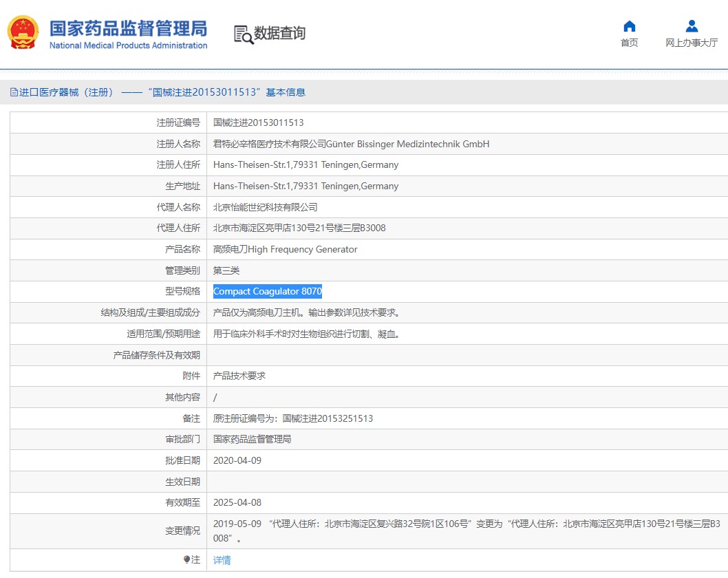Click the 注册人名称 row label
The height and width of the screenshot is (578, 728).
pos(178,144)
